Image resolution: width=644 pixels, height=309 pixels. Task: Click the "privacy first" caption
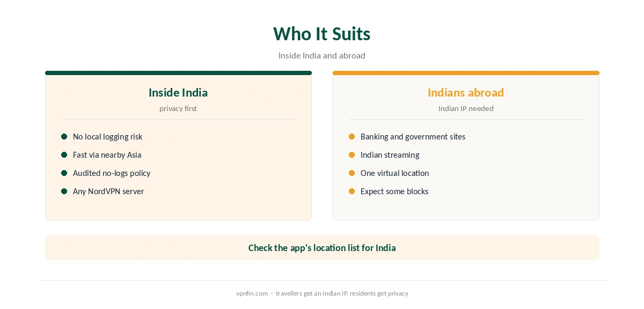[x=178, y=108]
